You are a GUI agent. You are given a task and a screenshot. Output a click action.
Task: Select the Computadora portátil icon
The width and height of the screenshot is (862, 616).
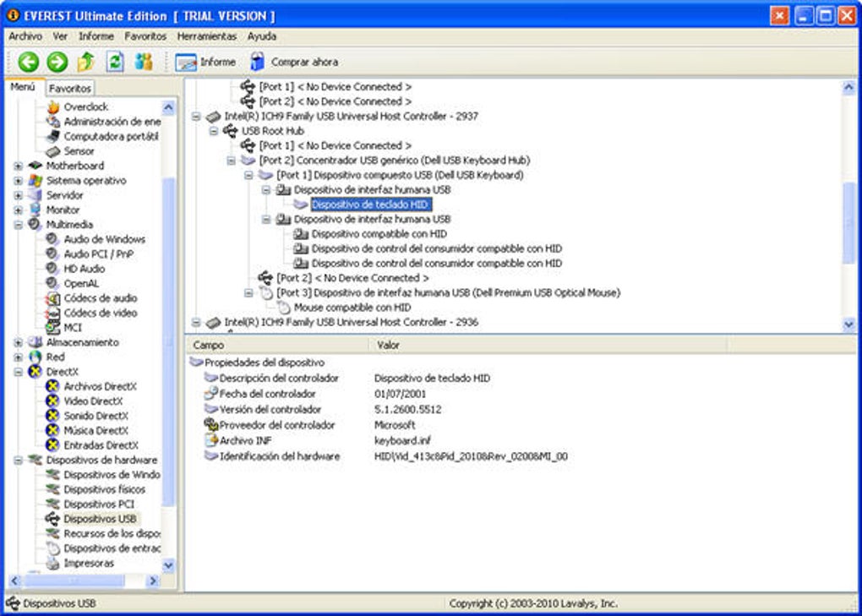(x=53, y=136)
